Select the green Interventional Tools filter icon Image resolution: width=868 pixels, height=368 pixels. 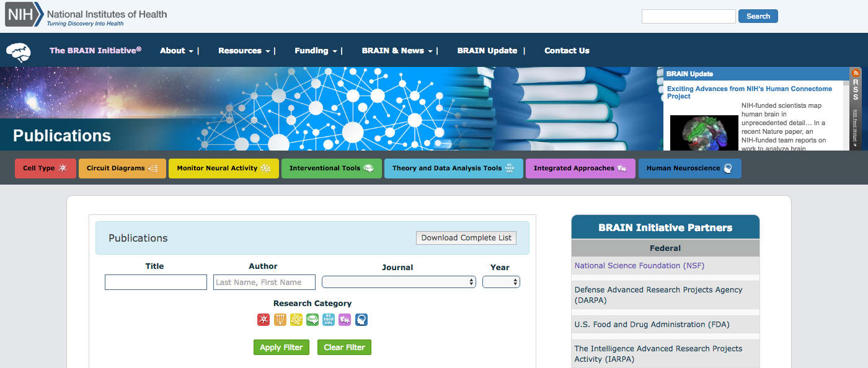312,320
